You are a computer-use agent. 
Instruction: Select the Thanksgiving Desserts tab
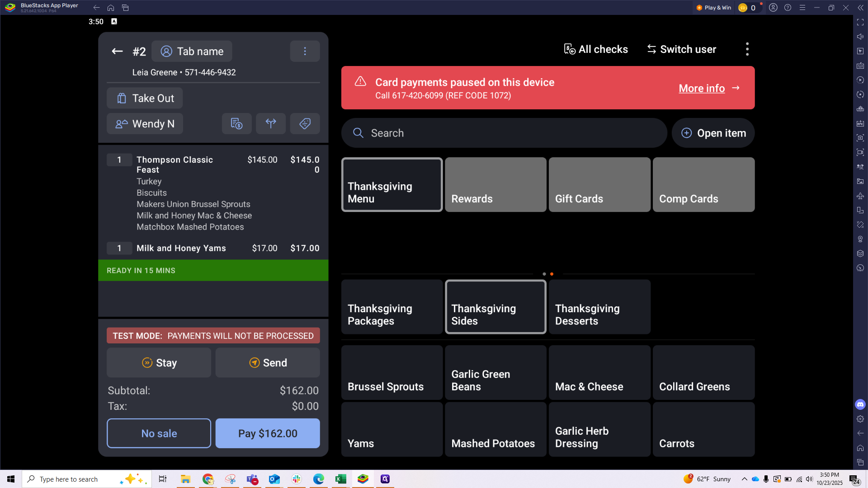pyautogui.click(x=599, y=307)
